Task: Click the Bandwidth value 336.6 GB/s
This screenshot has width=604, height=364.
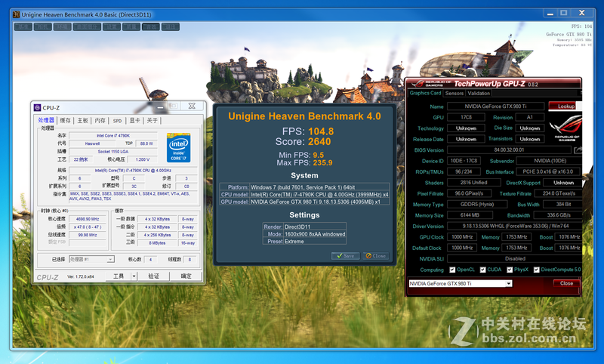Action: pos(559,215)
